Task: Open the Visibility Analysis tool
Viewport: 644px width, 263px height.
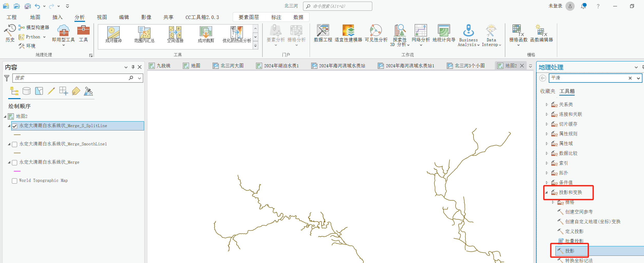Action: point(376,33)
